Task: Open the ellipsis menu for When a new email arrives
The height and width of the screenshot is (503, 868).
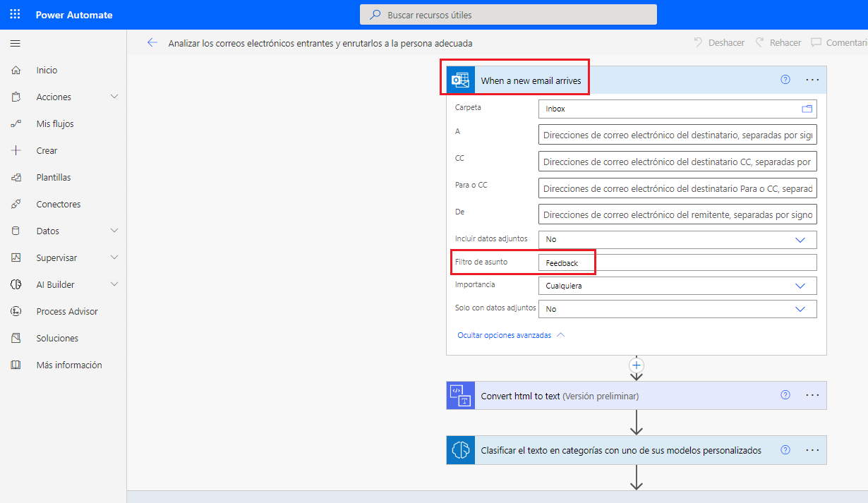Action: (x=812, y=80)
